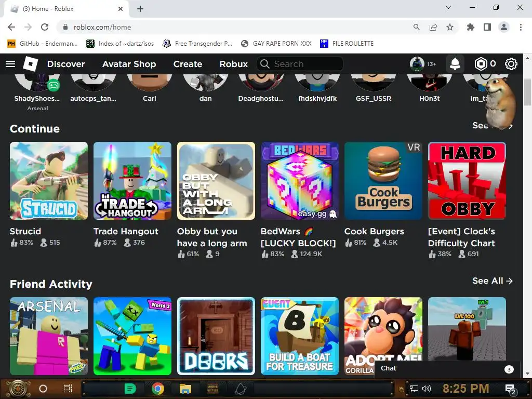The width and height of the screenshot is (532, 399).
Task: Expand the tab search chevron
Action: (448, 7)
